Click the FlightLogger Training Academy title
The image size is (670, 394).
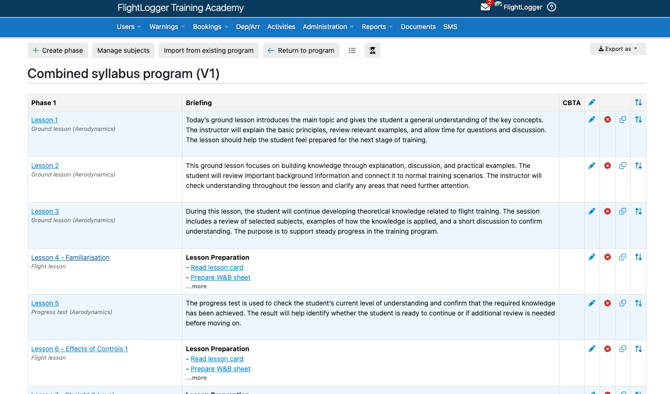pyautogui.click(x=180, y=8)
